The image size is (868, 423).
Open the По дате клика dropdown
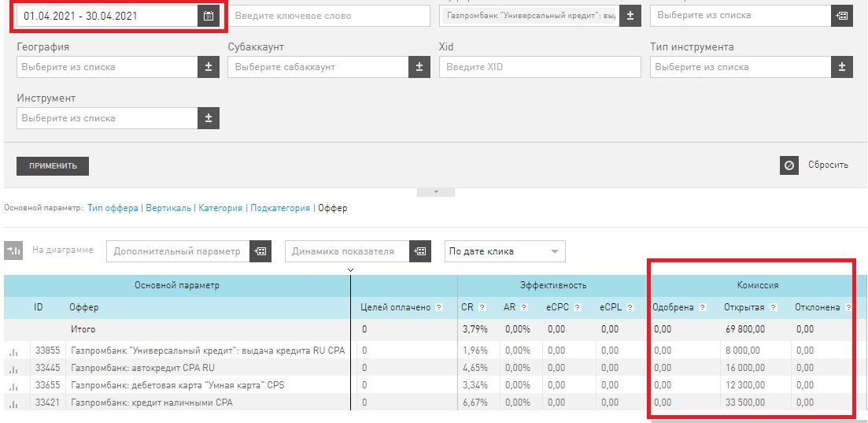(x=505, y=251)
